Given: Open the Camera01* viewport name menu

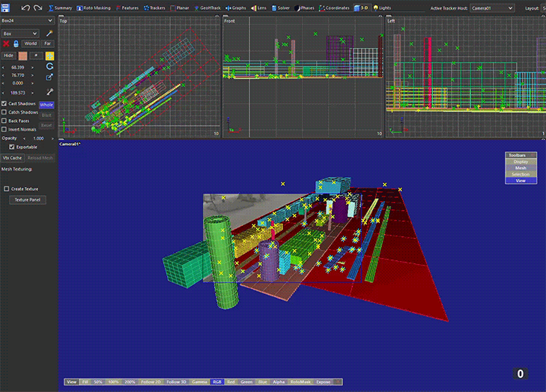Looking at the screenshot, I should (70, 144).
